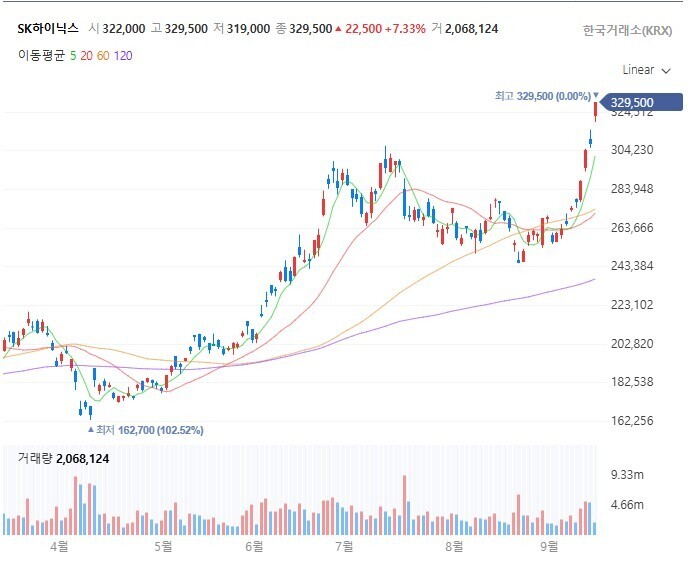Click the 329,500 current price tag
Viewport: 689px width, 581px height.
point(641,102)
